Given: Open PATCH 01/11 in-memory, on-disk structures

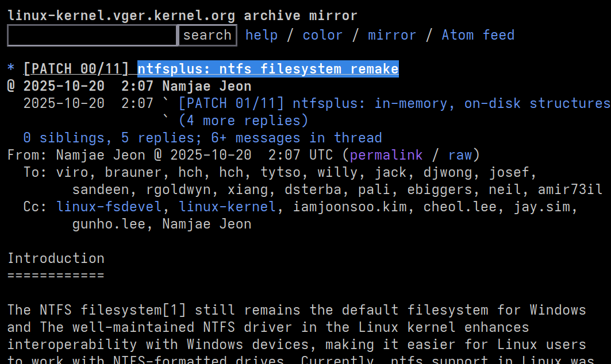Looking at the screenshot, I should [394, 103].
